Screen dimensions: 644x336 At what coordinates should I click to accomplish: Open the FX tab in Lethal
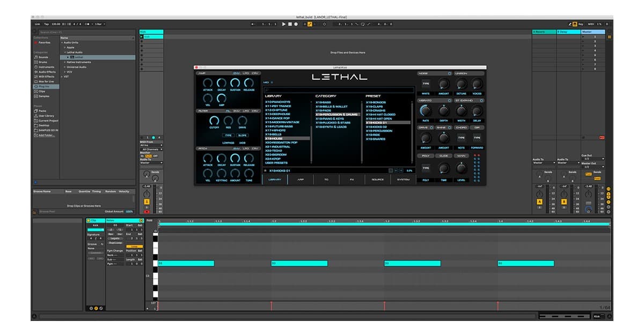(x=352, y=180)
